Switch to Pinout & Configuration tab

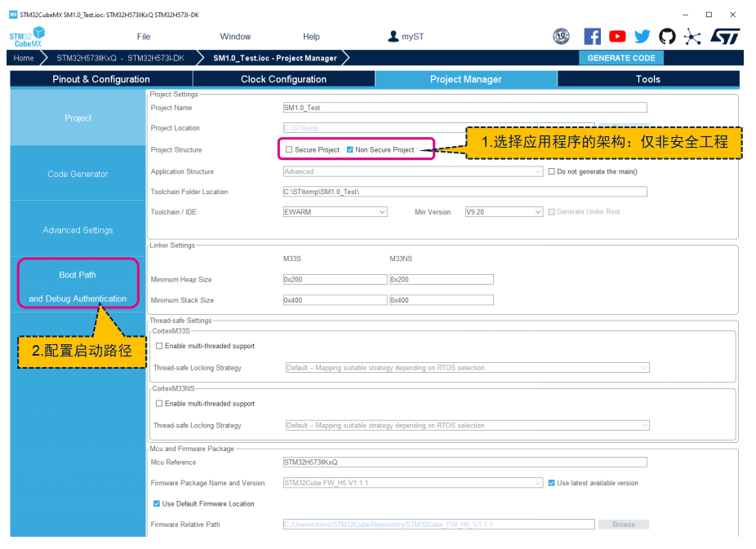click(x=101, y=79)
